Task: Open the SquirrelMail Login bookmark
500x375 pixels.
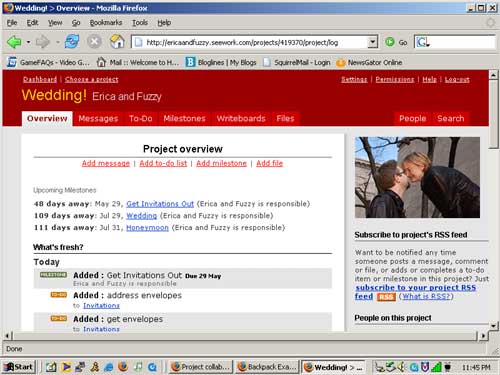Action: coord(297,62)
